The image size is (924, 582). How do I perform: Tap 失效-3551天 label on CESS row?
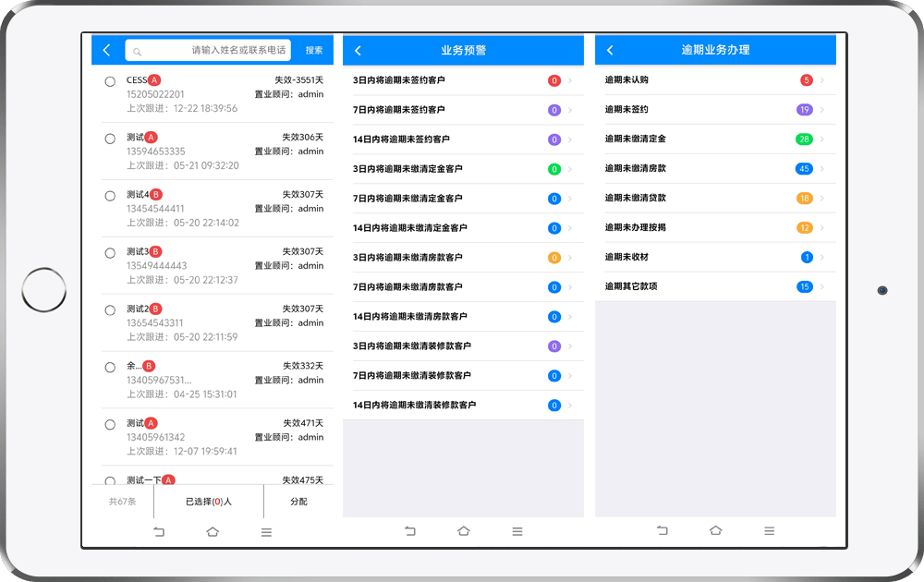[298, 80]
